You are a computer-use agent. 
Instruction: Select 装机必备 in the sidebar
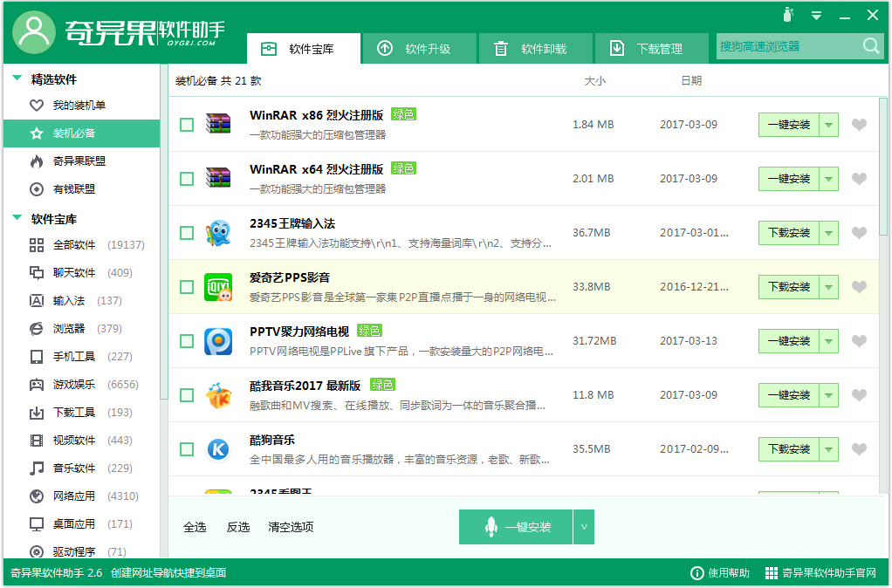pos(81,133)
